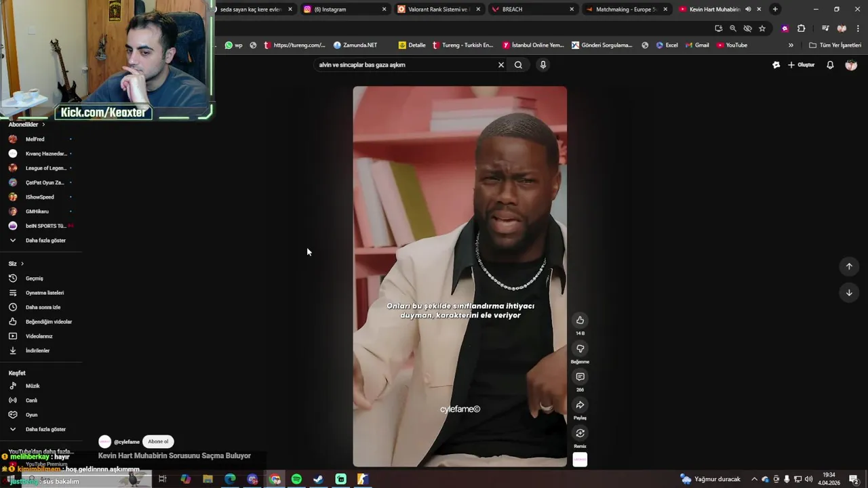Open the Gmail bookmark
This screenshot has width=868, height=488.
pyautogui.click(x=697, y=45)
